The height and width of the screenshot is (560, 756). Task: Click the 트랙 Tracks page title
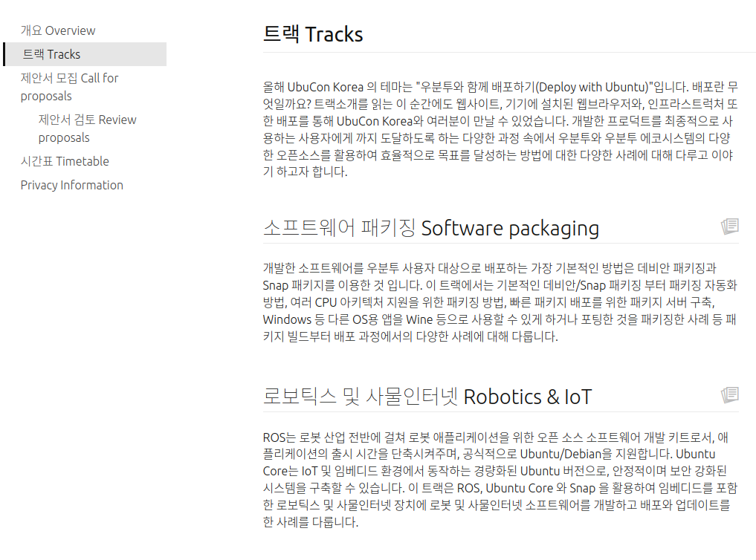tap(313, 34)
